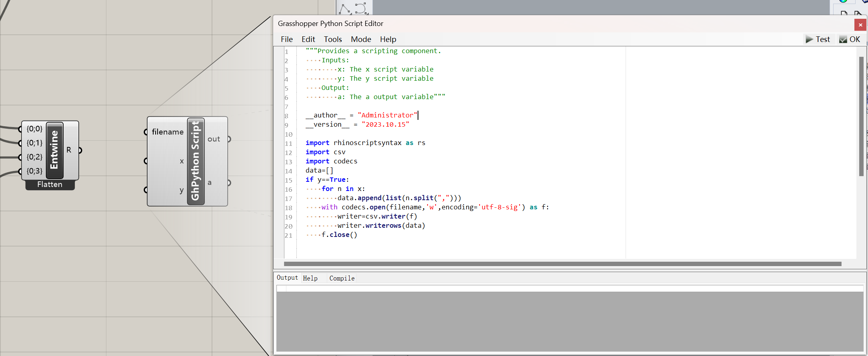The width and height of the screenshot is (868, 356).
Task: Click the filename input of GhPython Script
Action: (x=168, y=132)
